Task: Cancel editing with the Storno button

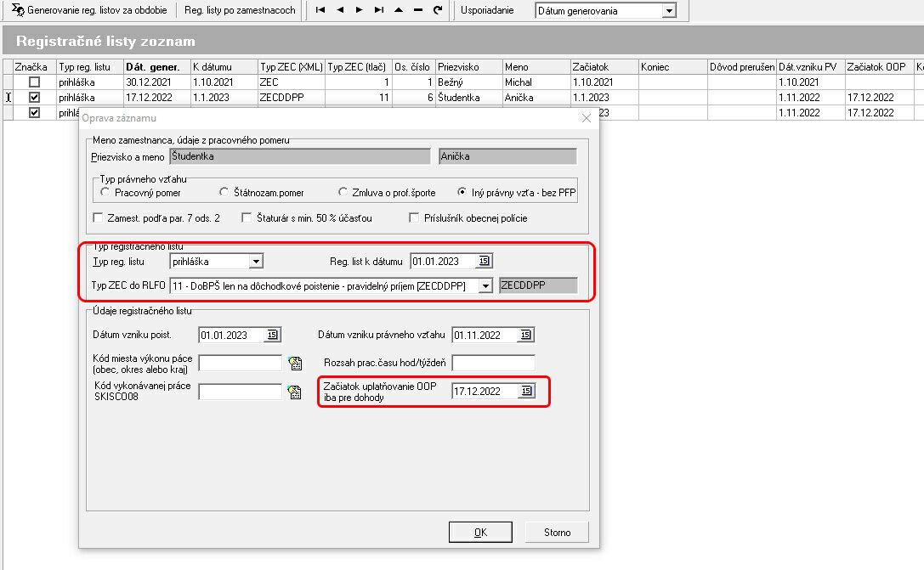Action: tap(558, 533)
